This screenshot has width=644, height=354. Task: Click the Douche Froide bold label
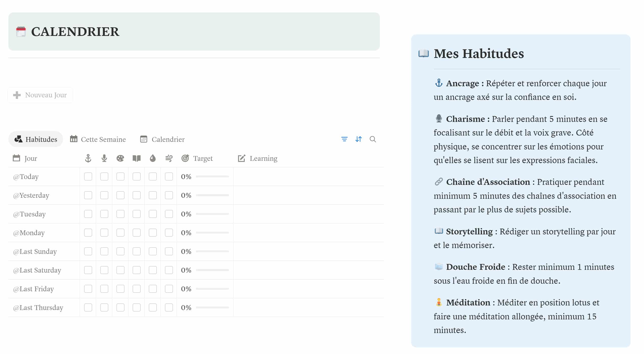[x=476, y=267]
